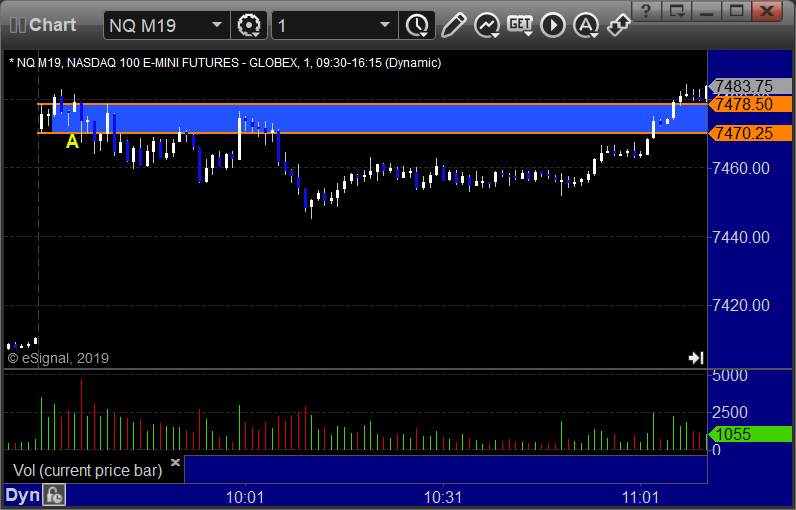Click the 7460.00 price axis label

click(x=741, y=168)
